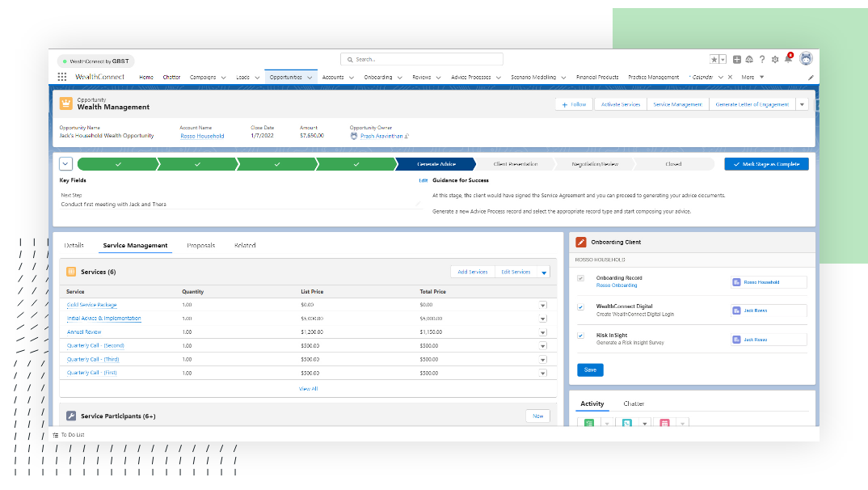Click the Salesforce Trailhead guidance icon
The height and width of the screenshot is (490, 868).
749,59
